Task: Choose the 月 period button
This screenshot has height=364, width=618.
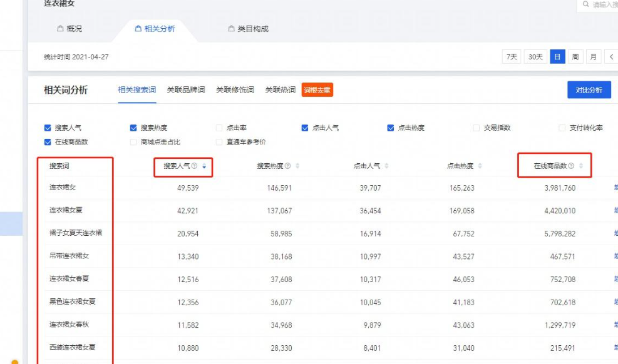Action: coord(594,57)
